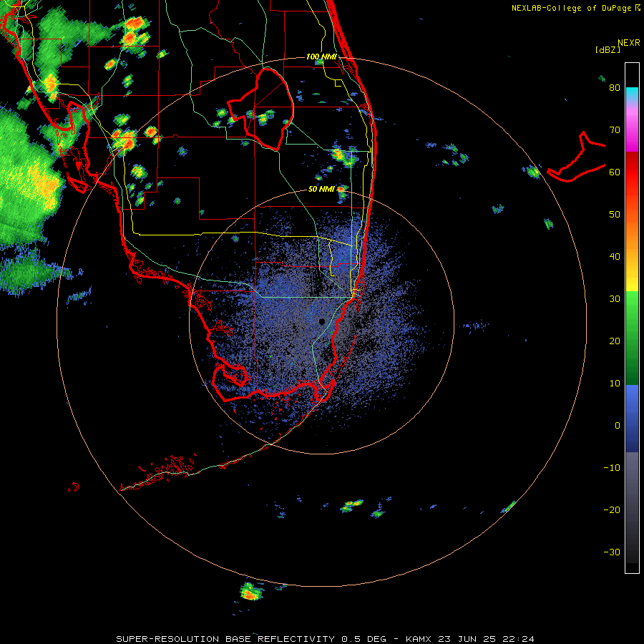Click the 23 JUN 25 date in the caption
This screenshot has width=644, height=644.
click(x=468, y=639)
